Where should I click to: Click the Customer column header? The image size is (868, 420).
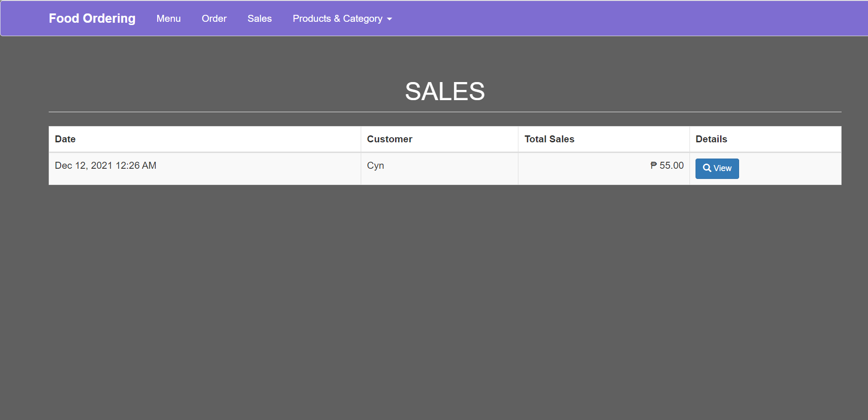pyautogui.click(x=389, y=139)
